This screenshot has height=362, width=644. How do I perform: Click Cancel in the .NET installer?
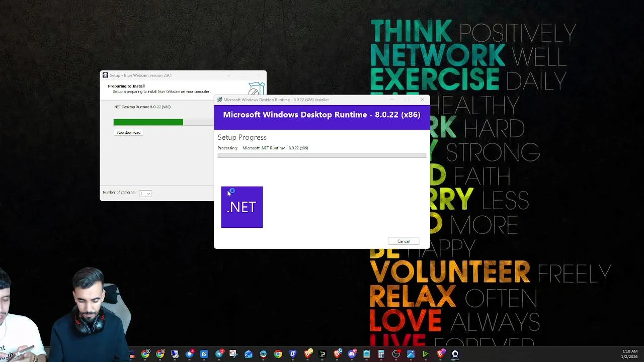coord(404,241)
